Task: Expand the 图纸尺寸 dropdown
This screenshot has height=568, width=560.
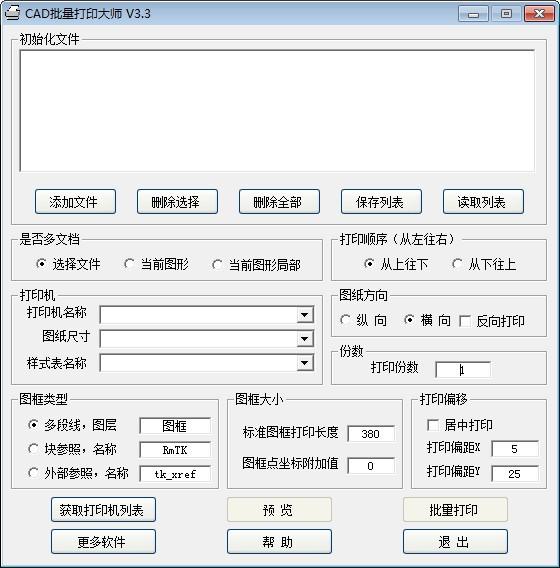Action: pos(305,339)
